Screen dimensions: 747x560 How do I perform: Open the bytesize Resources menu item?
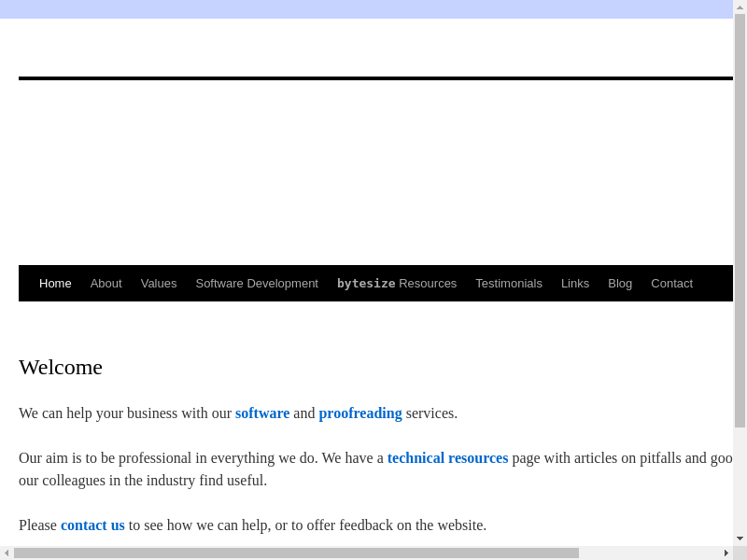tap(396, 283)
